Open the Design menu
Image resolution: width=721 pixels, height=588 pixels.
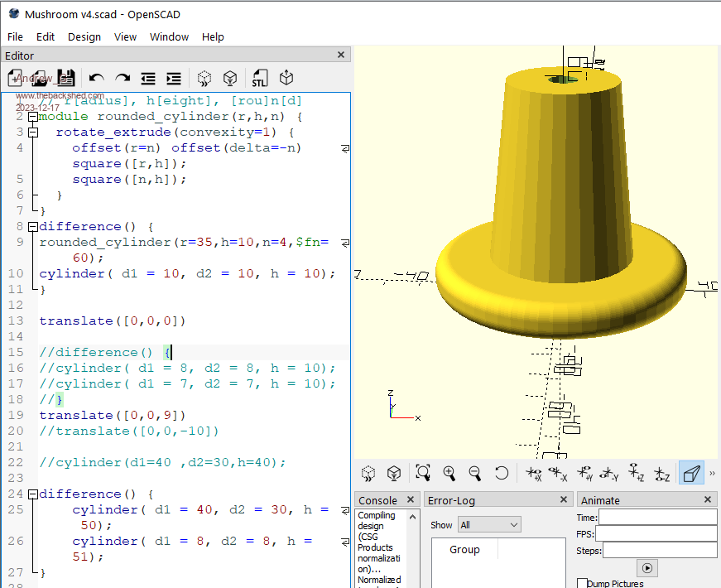pyautogui.click(x=84, y=36)
